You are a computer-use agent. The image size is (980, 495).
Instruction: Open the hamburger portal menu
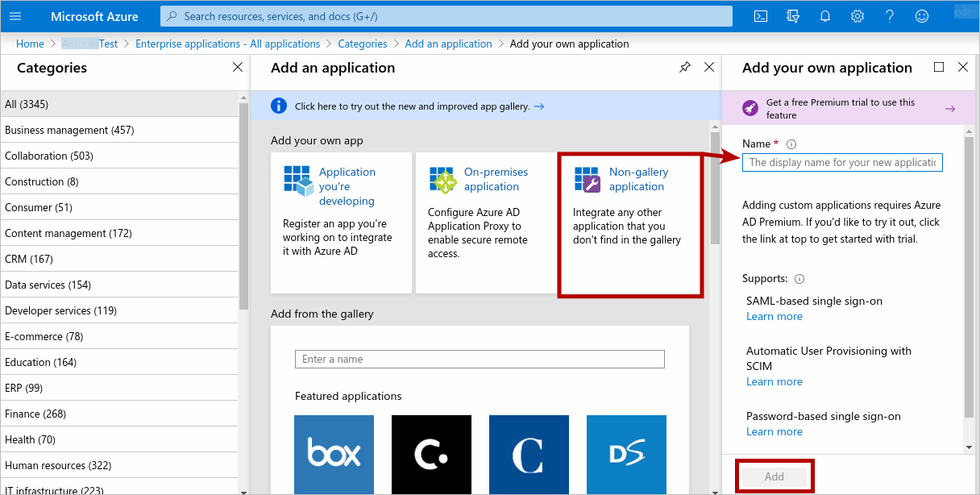pos(15,16)
